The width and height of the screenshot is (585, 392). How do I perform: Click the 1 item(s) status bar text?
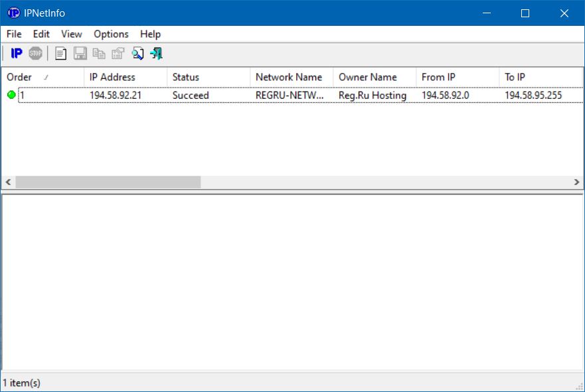(x=21, y=383)
